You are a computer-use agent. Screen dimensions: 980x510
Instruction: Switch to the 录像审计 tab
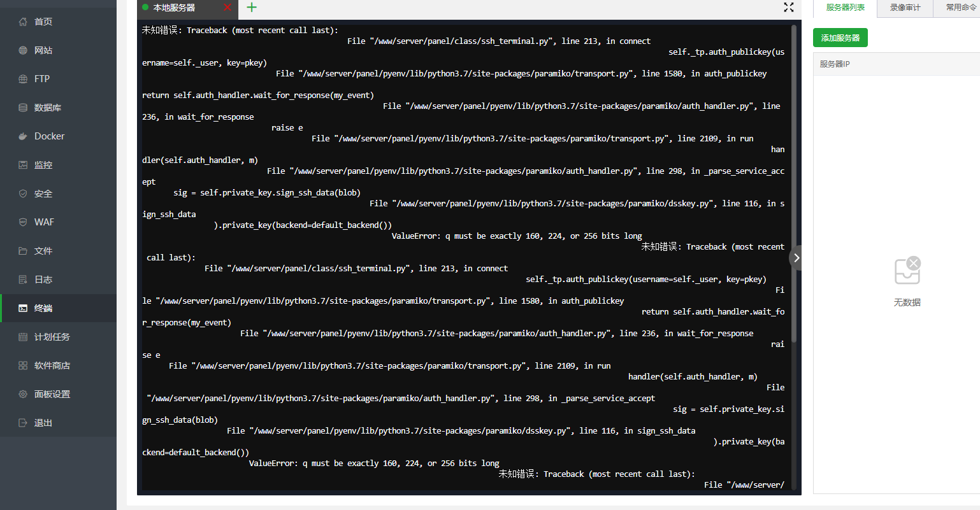tap(905, 8)
